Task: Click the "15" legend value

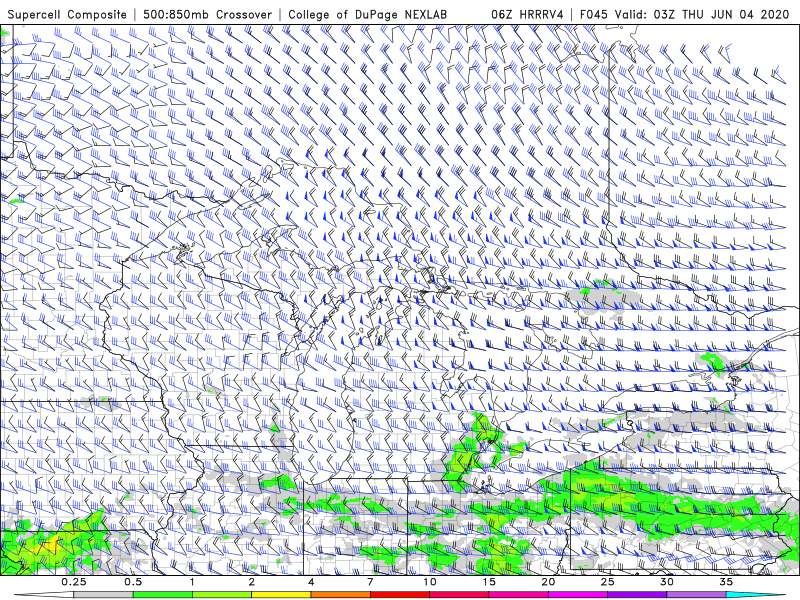Action: pyautogui.click(x=489, y=582)
